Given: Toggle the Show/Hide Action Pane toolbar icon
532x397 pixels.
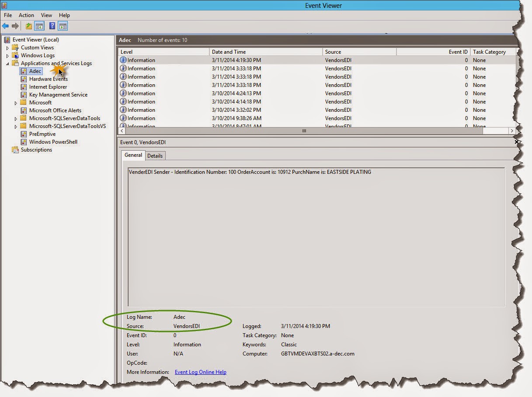Looking at the screenshot, I should (x=63, y=26).
